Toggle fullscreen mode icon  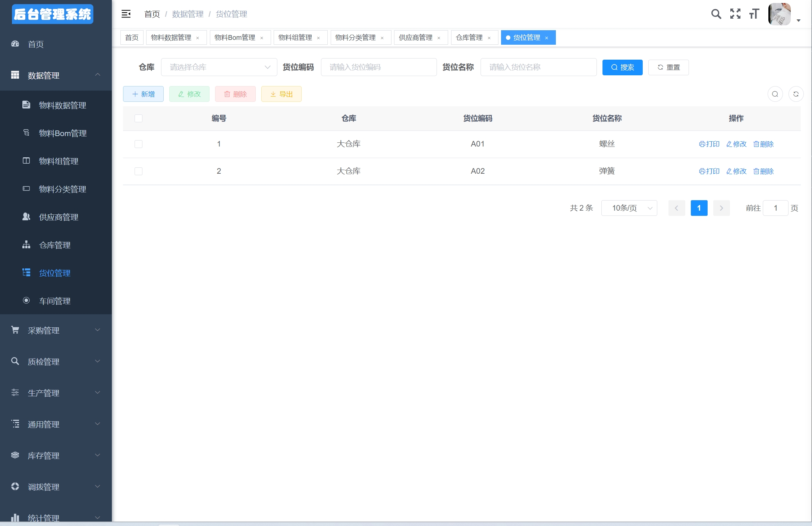click(735, 14)
